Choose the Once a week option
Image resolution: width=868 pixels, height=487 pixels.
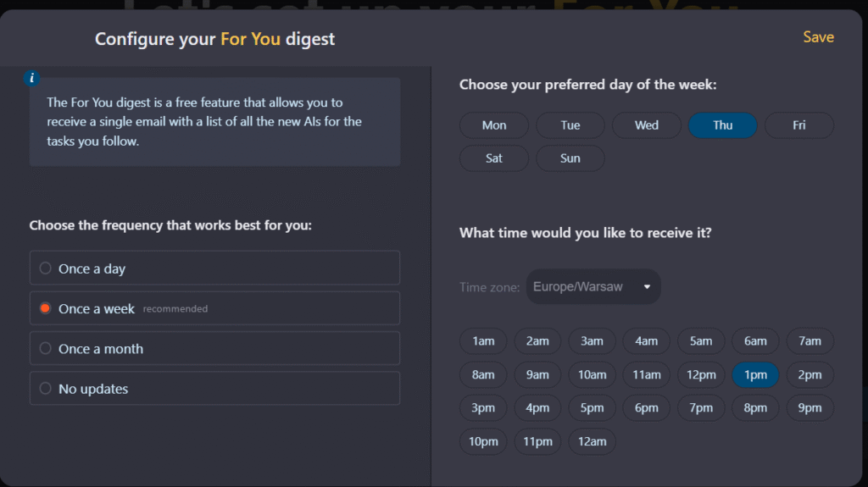(214, 308)
